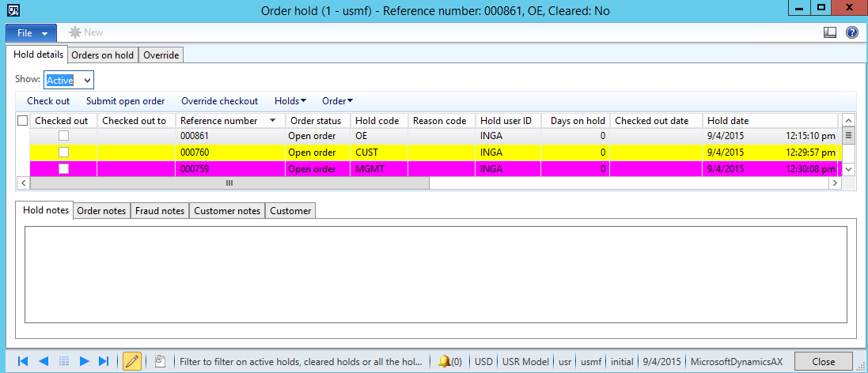Tick Checked out box for order 000759
Image resolution: width=868 pixels, height=373 pixels.
tap(64, 169)
